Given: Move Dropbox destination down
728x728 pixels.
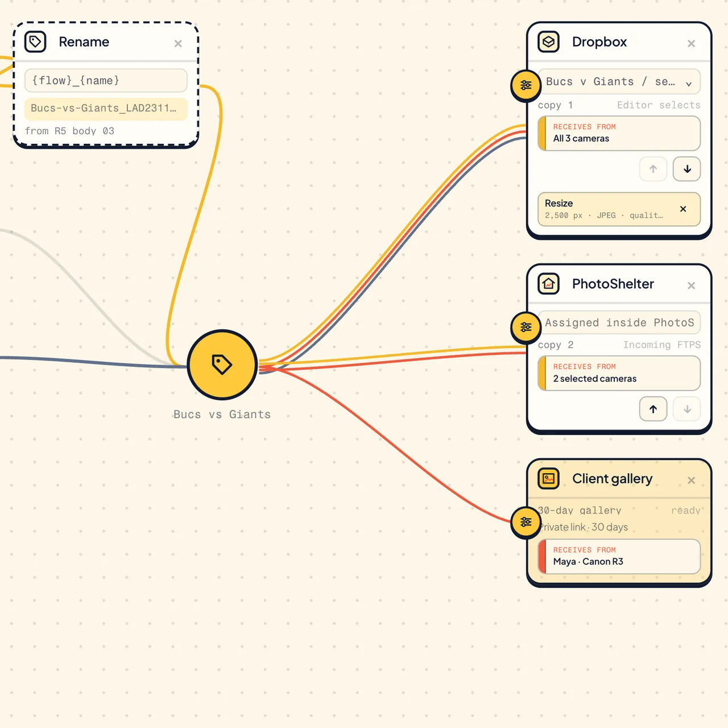Looking at the screenshot, I should (x=687, y=169).
